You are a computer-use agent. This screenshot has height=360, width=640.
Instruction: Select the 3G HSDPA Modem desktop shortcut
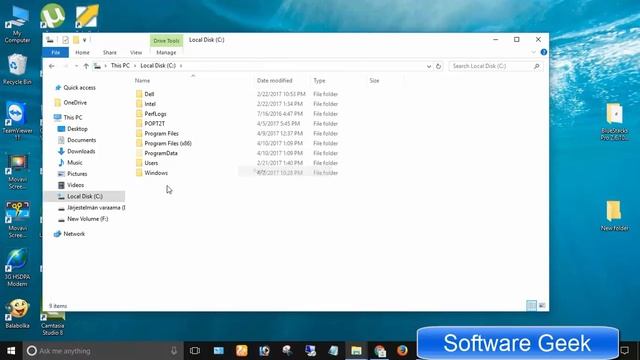[17, 268]
